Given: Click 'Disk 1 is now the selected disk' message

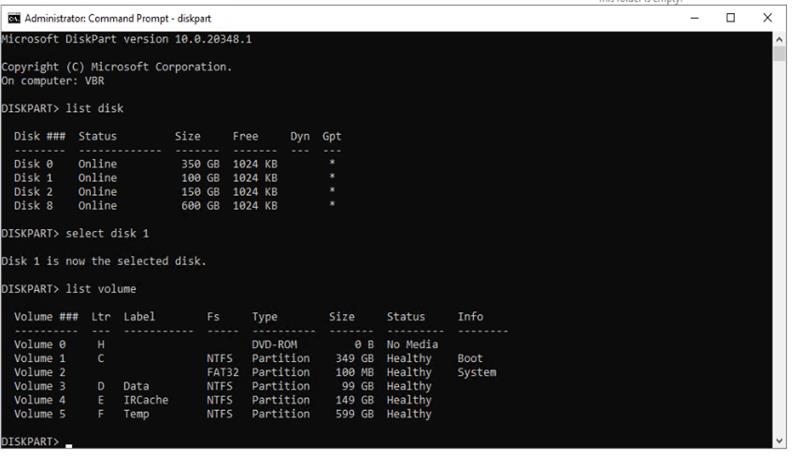Looking at the screenshot, I should tap(104, 261).
